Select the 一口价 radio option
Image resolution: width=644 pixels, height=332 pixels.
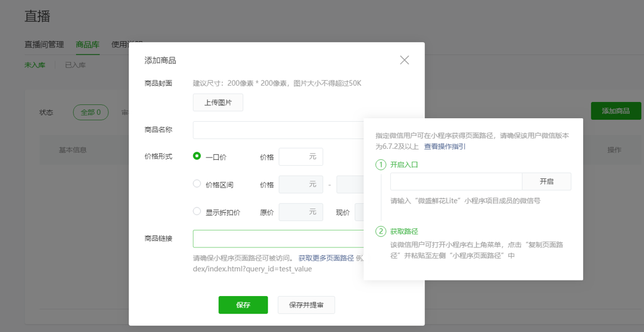point(197,156)
